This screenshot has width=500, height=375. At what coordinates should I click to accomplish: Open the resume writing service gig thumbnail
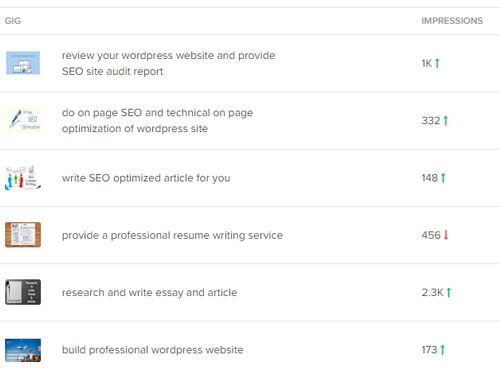(23, 235)
